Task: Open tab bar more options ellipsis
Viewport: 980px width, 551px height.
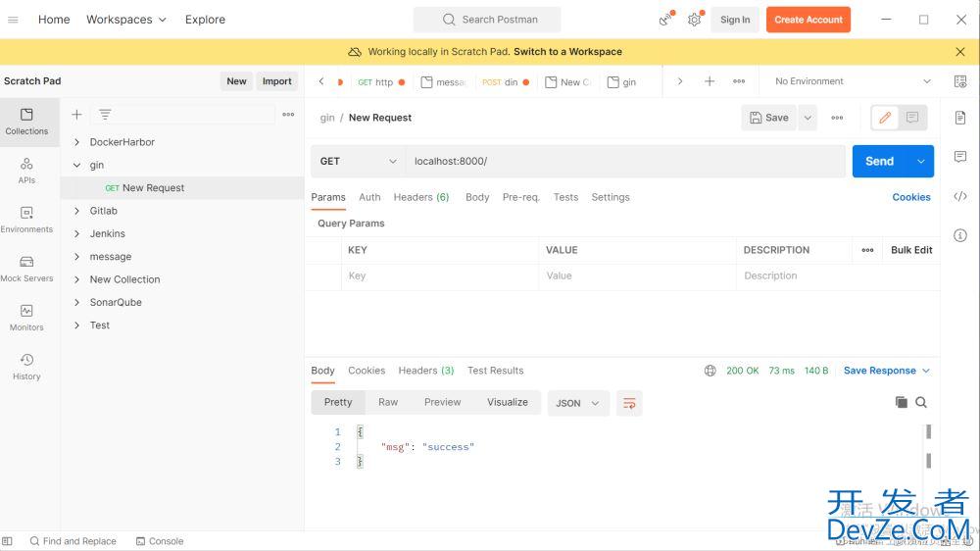Action: click(x=739, y=81)
